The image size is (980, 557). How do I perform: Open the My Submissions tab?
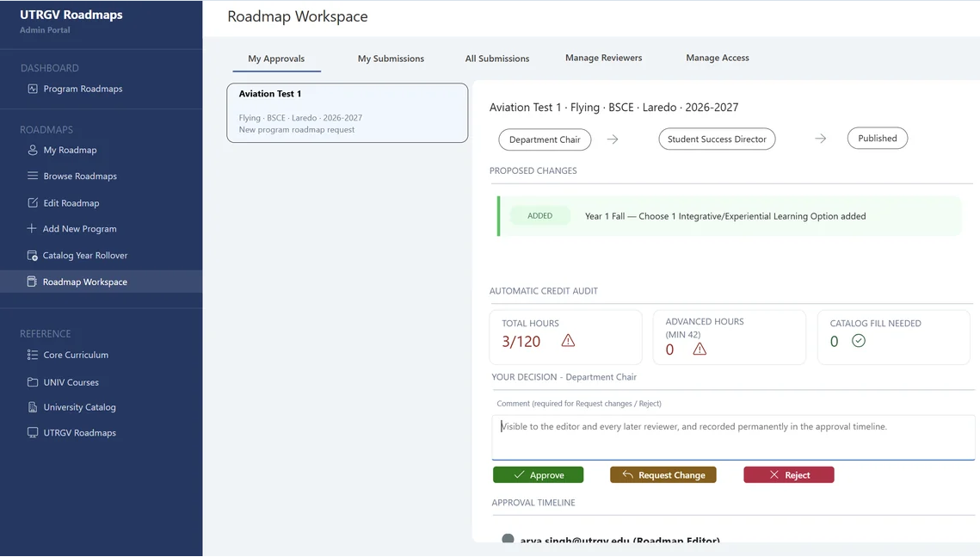tap(391, 59)
